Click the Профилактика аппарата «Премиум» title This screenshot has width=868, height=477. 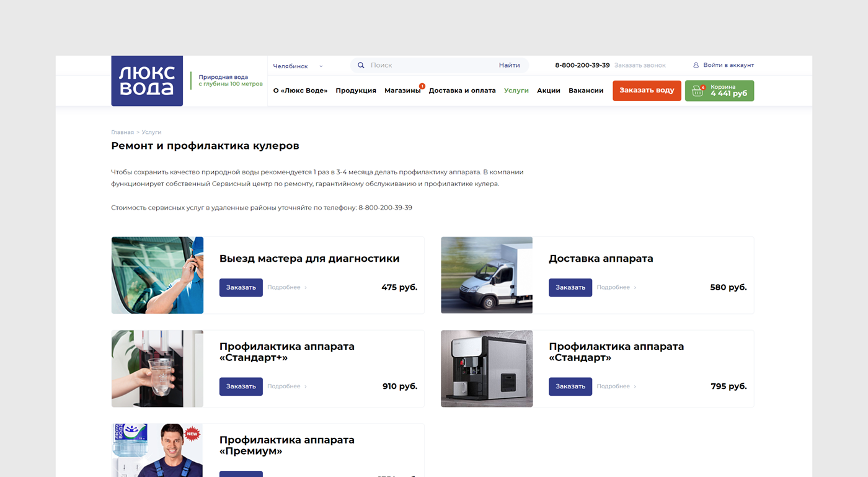[x=287, y=445]
